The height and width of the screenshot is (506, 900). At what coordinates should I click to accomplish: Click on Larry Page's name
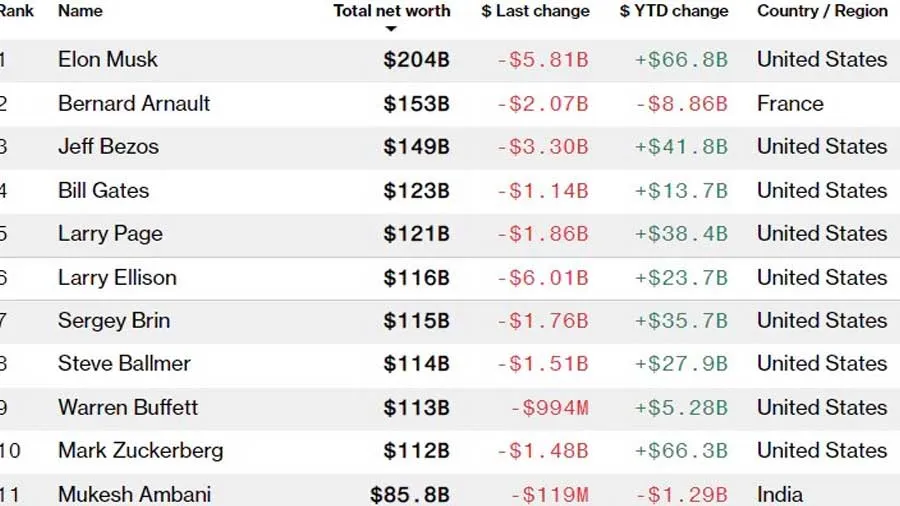(x=110, y=234)
